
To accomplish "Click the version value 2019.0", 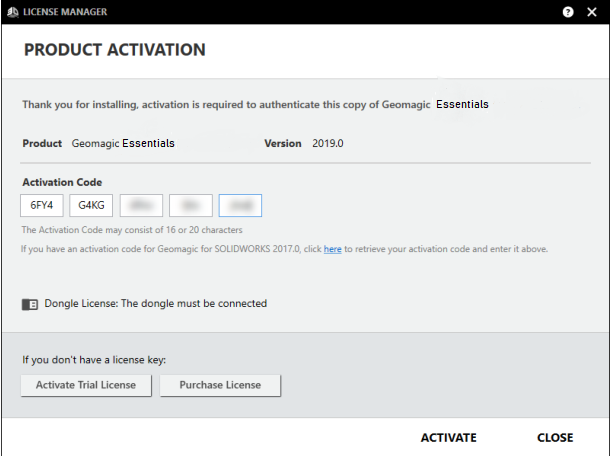I will click(328, 143).
